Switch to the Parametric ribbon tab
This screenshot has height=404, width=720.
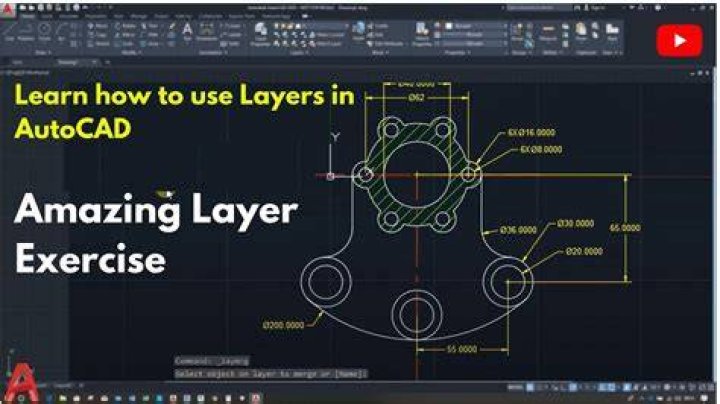[x=96, y=17]
